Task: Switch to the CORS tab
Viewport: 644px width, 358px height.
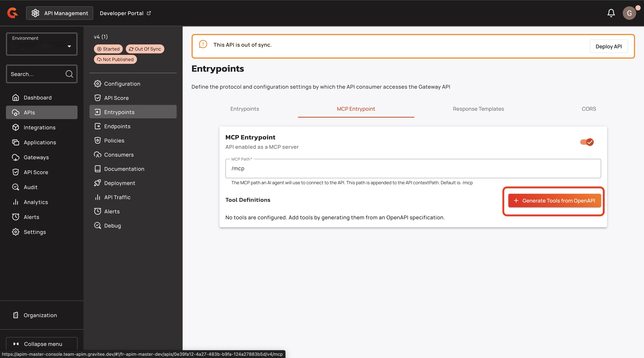Action: (588, 109)
